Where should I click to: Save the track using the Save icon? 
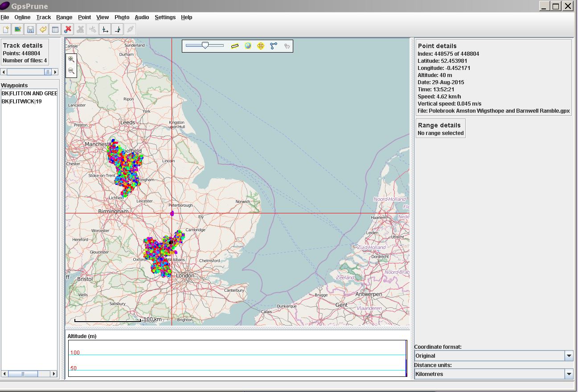click(x=30, y=29)
